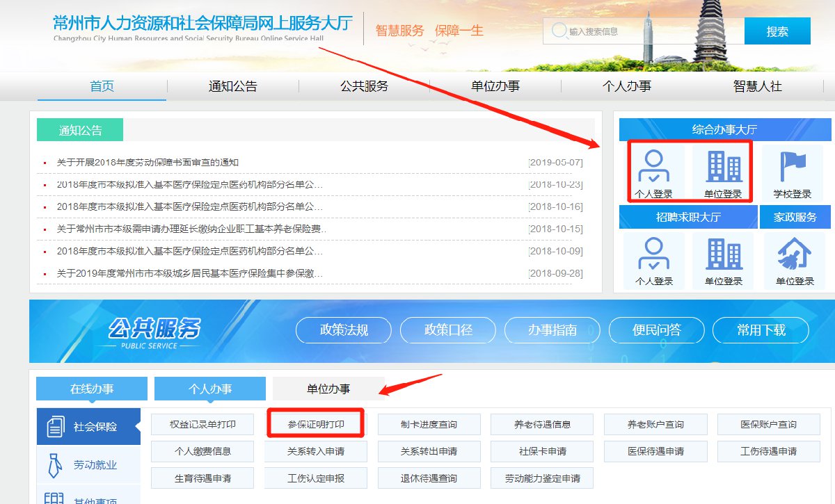Open 医保待遇申请 service
The height and width of the screenshot is (504, 835).
point(655,451)
